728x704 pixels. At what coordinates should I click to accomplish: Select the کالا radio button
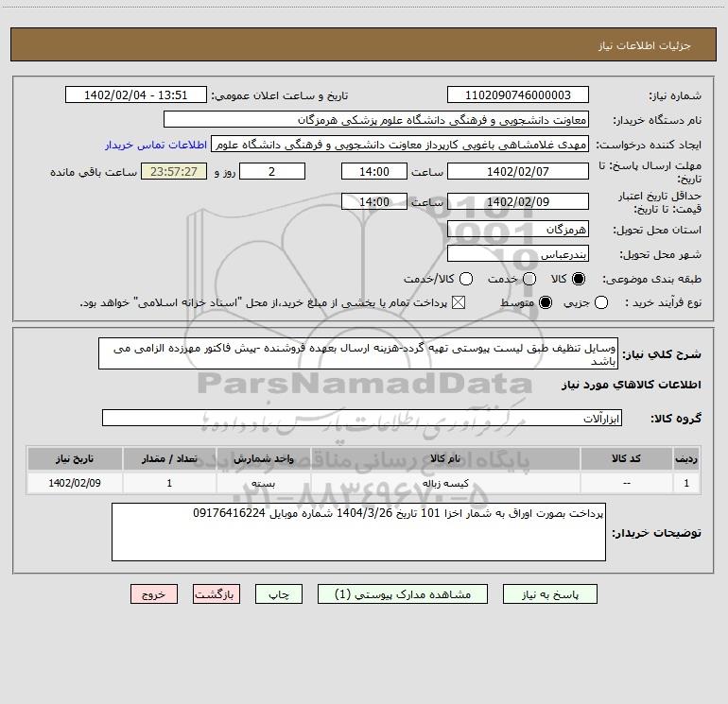pos(579,279)
